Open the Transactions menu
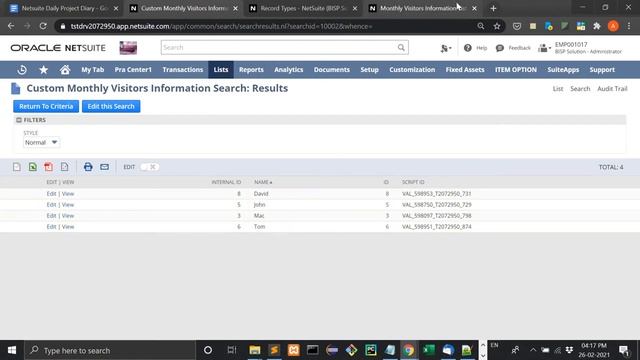The height and width of the screenshot is (360, 640). coord(182,70)
